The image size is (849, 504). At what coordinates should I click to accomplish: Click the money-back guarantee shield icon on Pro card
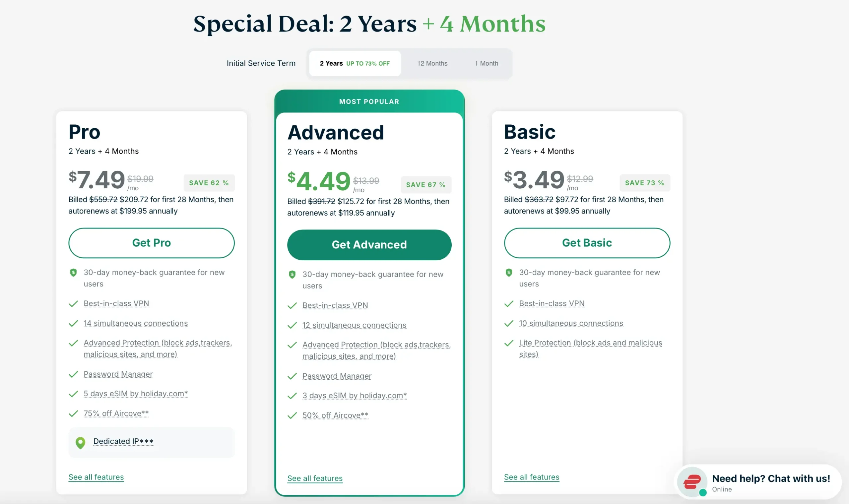point(73,272)
